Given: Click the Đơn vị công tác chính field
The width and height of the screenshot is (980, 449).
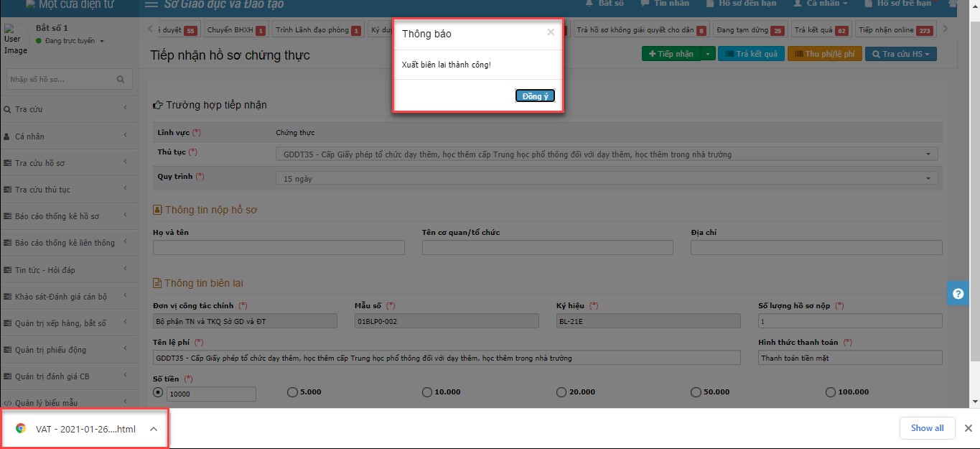Looking at the screenshot, I should point(245,321).
